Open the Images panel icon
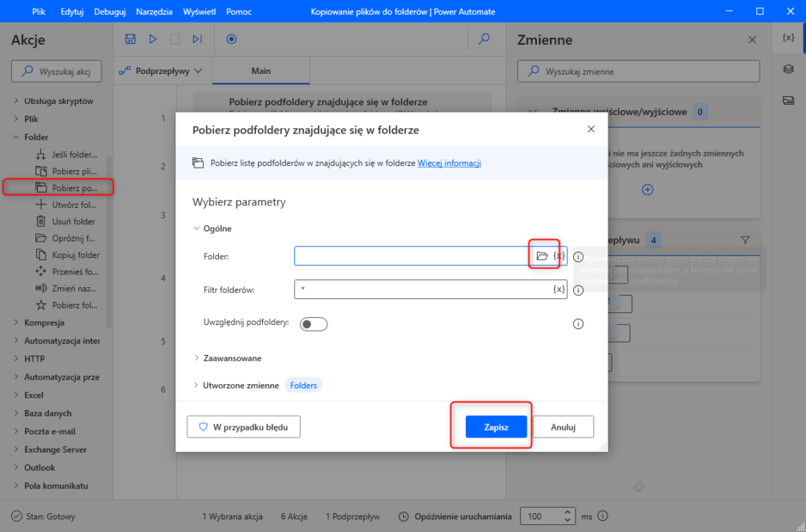Image resolution: width=806 pixels, height=532 pixels. pos(788,100)
